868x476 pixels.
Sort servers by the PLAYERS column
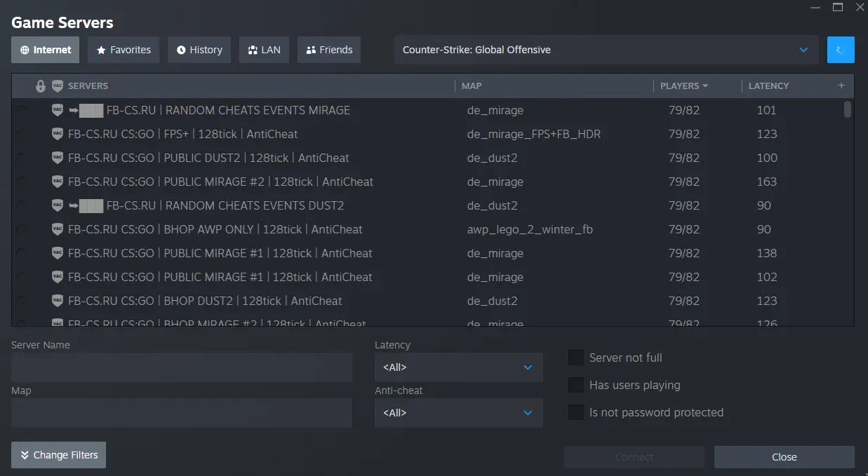click(x=683, y=86)
